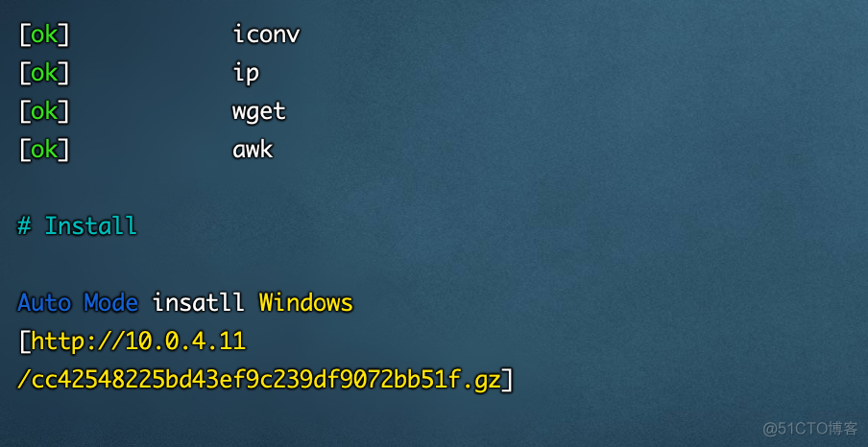Click the # Install heading

(x=77, y=225)
